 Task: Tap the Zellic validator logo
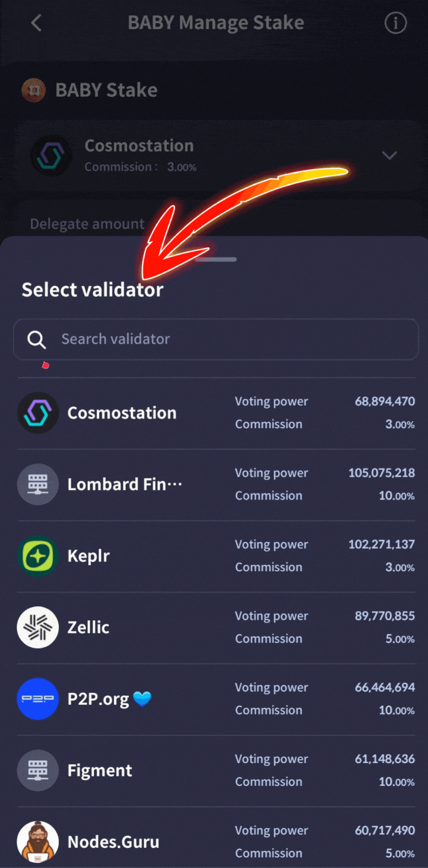point(38,627)
